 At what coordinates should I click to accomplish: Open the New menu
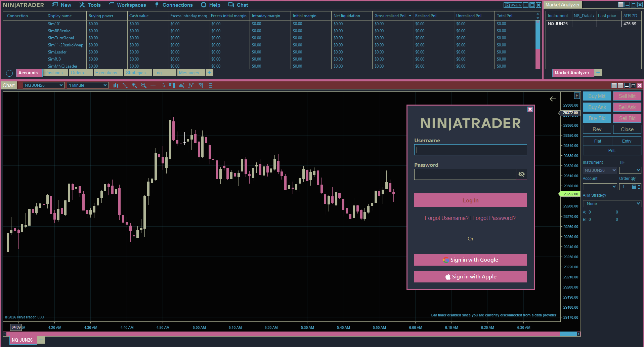62,5
